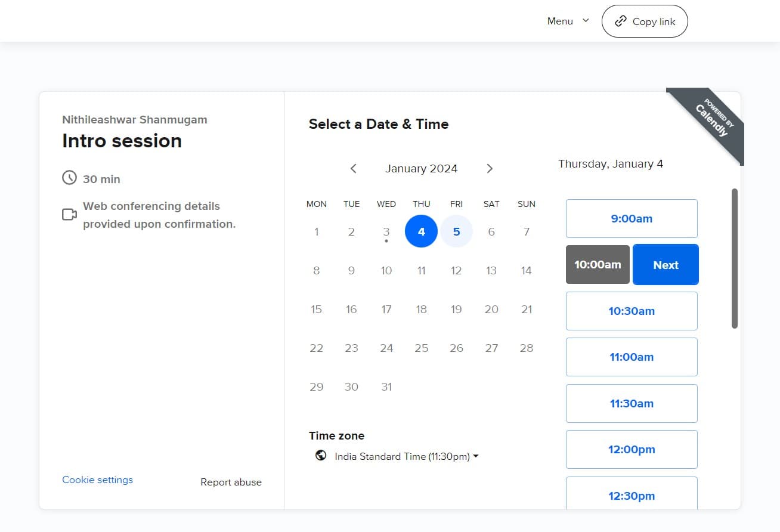The height and width of the screenshot is (532, 780).
Task: Choose the 11:30am slot
Action: 632,404
